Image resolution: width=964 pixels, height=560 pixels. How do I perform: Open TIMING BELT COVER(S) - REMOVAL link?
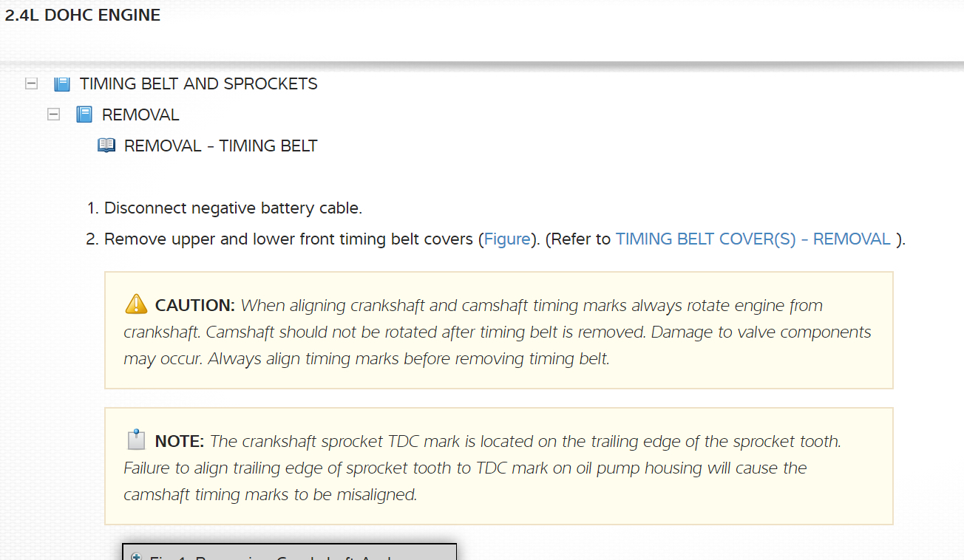tap(753, 239)
